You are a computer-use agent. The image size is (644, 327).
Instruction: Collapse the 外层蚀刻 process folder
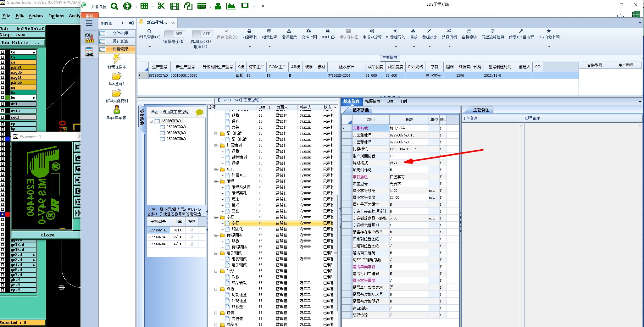(216, 146)
